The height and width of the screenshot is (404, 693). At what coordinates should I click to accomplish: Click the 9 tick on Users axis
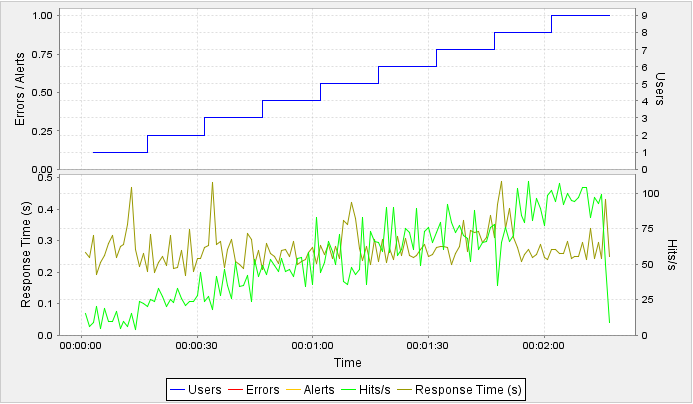click(647, 16)
